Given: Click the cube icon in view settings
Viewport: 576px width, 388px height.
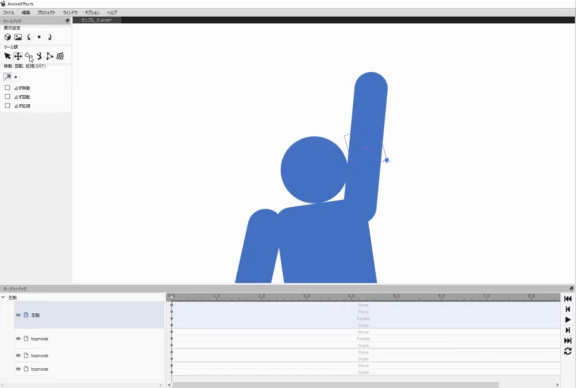Looking at the screenshot, I should [x=7, y=37].
